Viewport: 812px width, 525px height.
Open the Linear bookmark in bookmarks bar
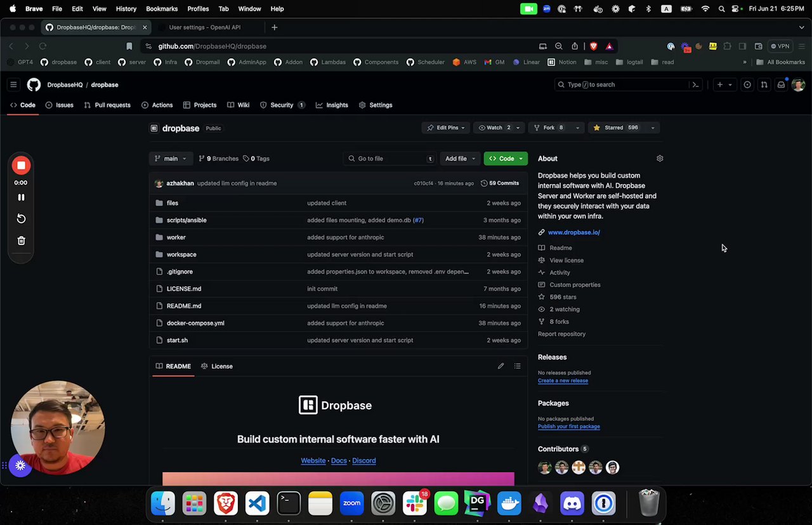pyautogui.click(x=527, y=62)
